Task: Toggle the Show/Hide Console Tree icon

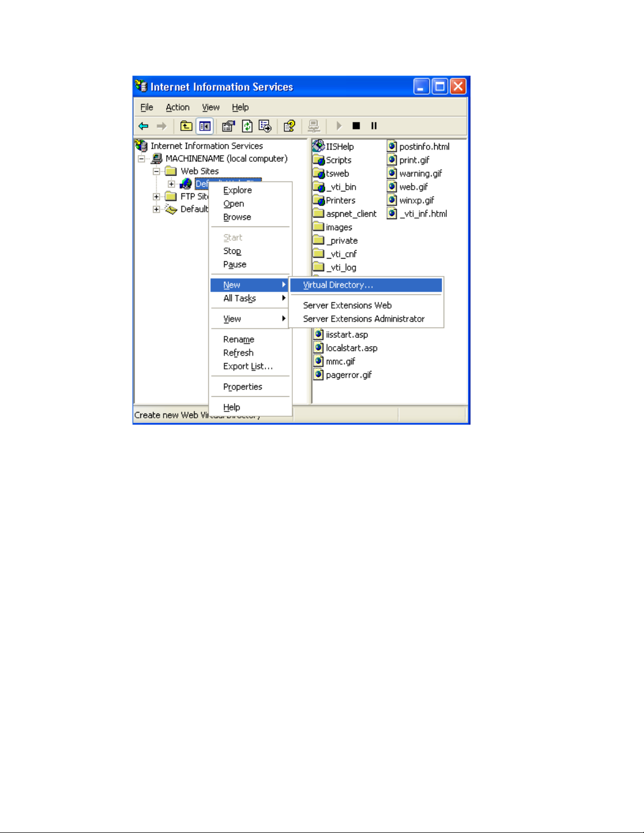Action: (x=205, y=126)
